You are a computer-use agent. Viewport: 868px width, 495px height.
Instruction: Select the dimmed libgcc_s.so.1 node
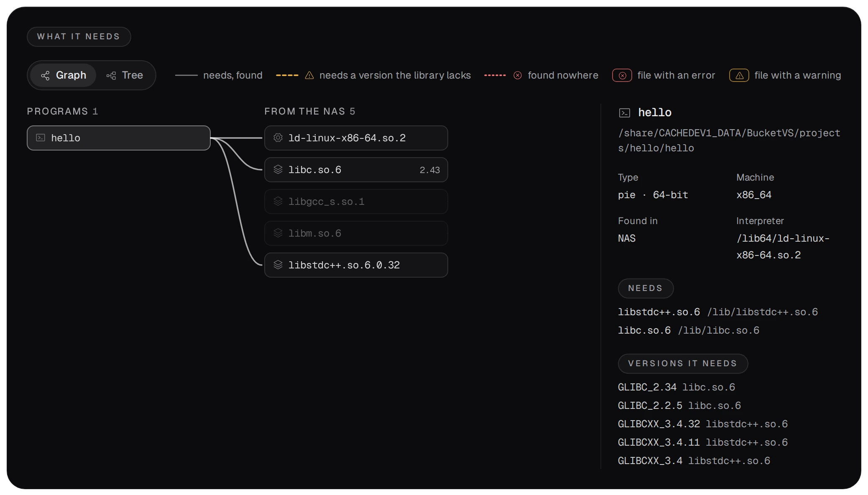[x=356, y=202]
